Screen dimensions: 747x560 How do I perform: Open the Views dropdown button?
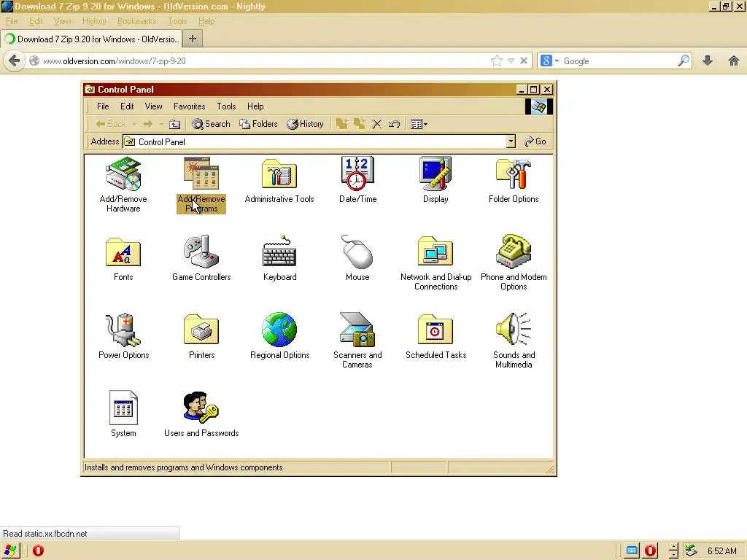419,124
